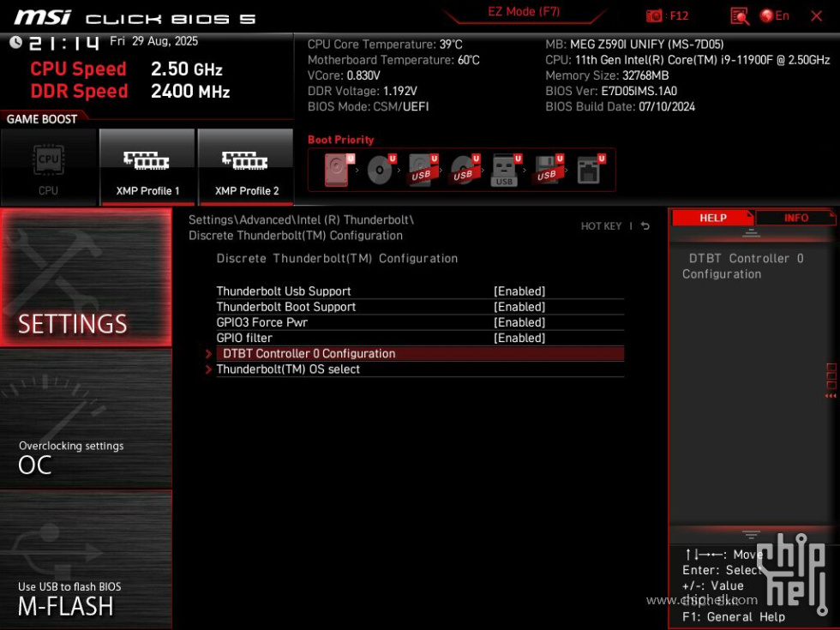Click the GPIO3 Force Pwr label
The height and width of the screenshot is (630, 840).
pyautogui.click(x=262, y=322)
